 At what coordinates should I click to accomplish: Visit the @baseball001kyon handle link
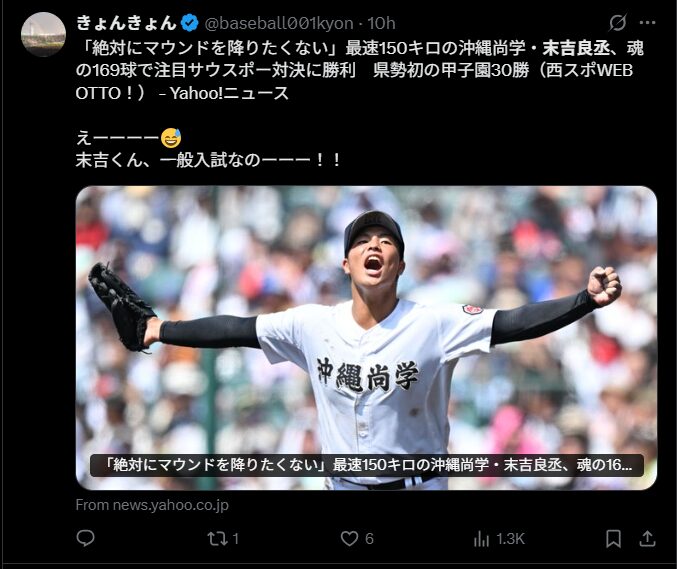point(279,23)
